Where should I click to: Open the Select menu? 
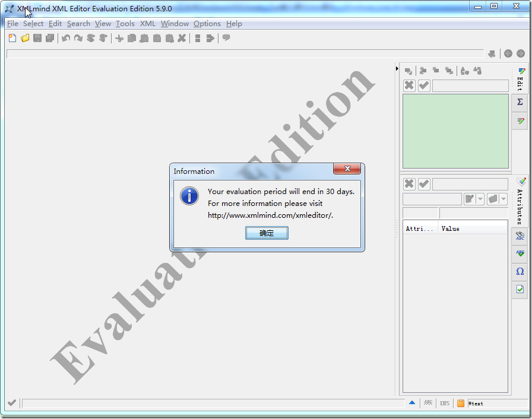click(33, 24)
